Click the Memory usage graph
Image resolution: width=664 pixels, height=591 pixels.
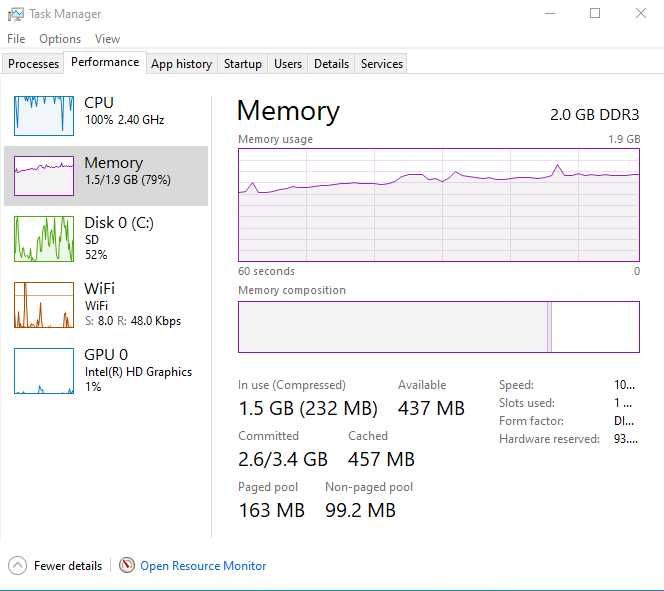coord(439,205)
